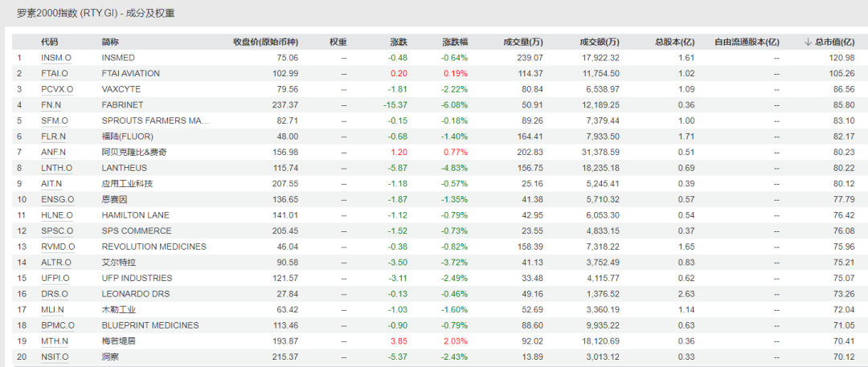
Task: Select the SPROUTS FARMERS MA… name cell
Action: (x=156, y=120)
